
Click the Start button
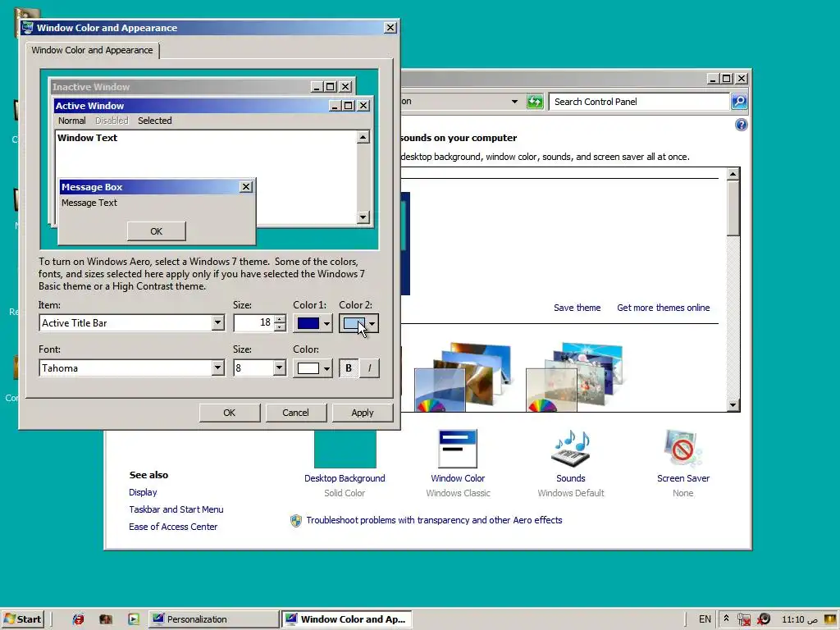click(22, 619)
